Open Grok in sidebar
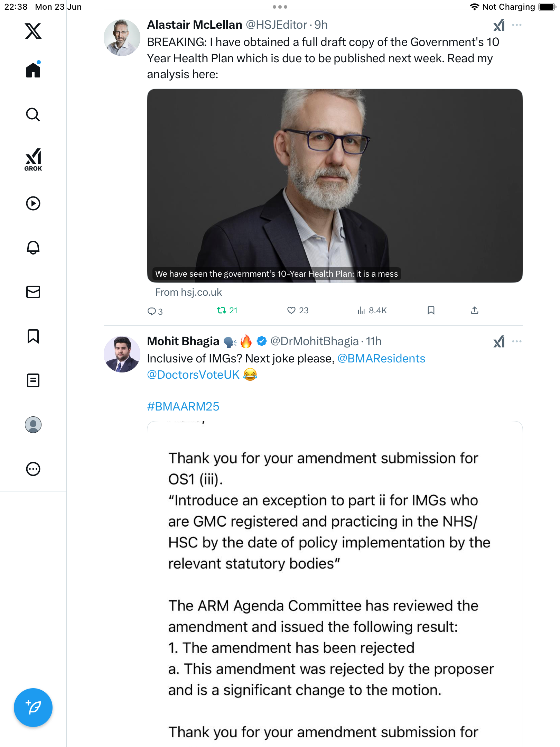 click(x=33, y=159)
